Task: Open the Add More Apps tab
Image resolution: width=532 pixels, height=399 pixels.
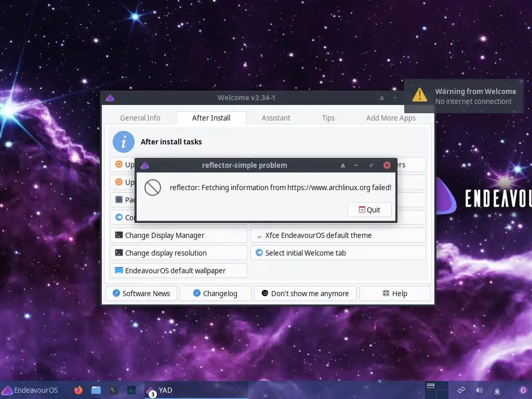Action: [391, 118]
